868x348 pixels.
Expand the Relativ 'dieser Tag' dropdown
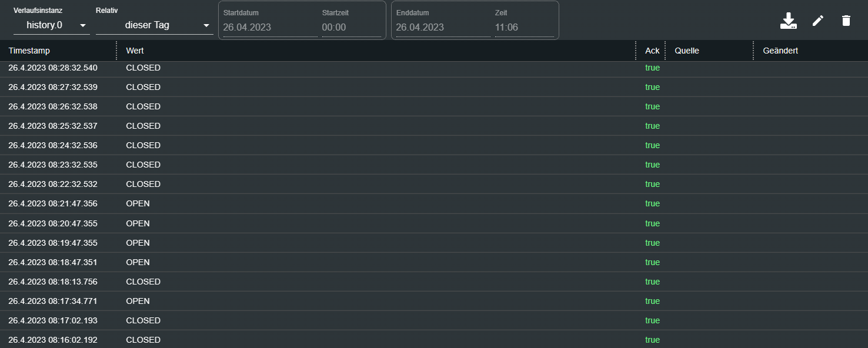(x=154, y=25)
